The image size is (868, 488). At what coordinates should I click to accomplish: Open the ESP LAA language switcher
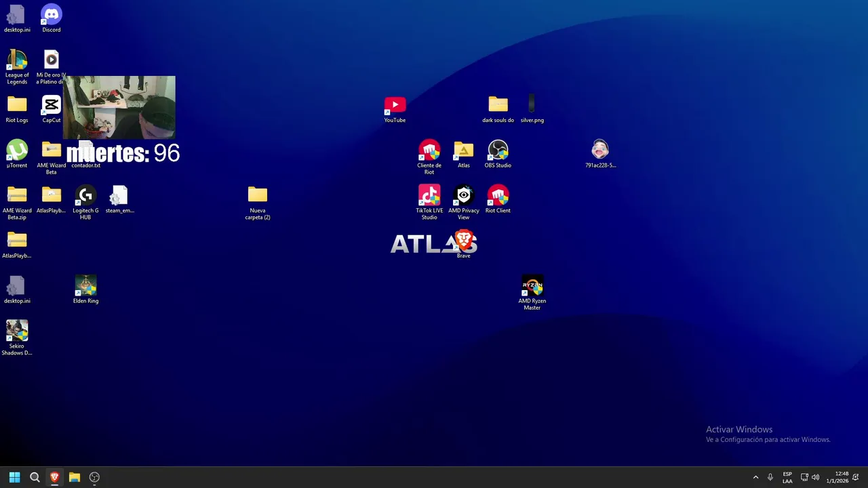[787, 477]
